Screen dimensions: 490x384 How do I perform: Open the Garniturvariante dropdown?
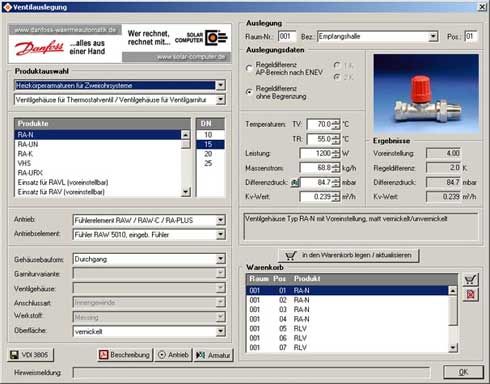tap(220, 273)
